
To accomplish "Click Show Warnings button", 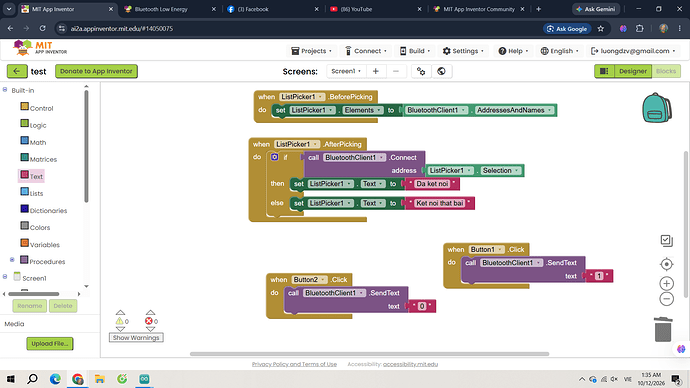I will [136, 338].
